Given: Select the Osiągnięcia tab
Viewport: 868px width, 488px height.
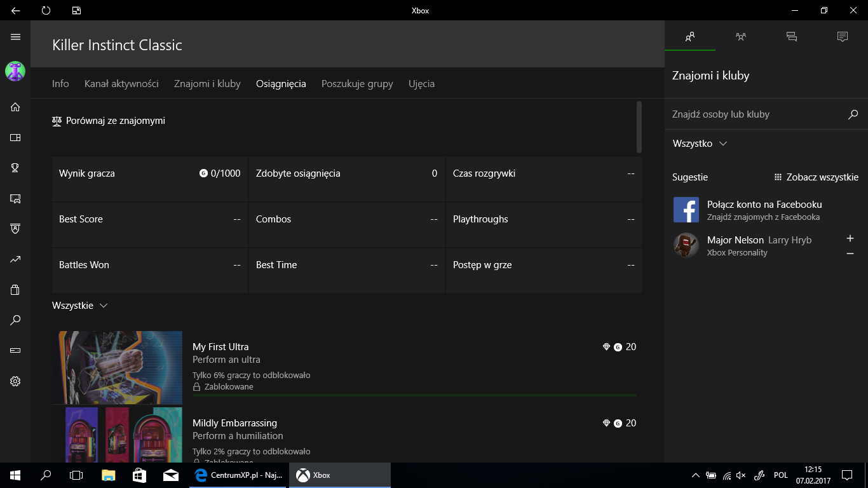Looking at the screenshot, I should 281,84.
